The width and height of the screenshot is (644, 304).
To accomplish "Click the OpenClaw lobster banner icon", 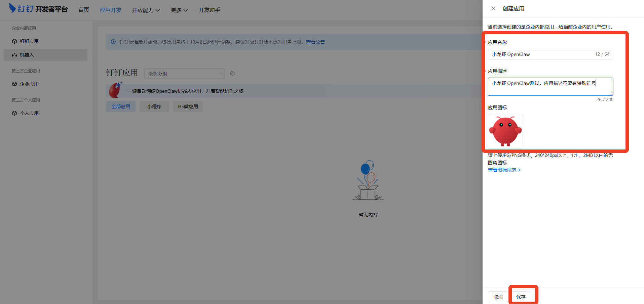I will tap(115, 90).
